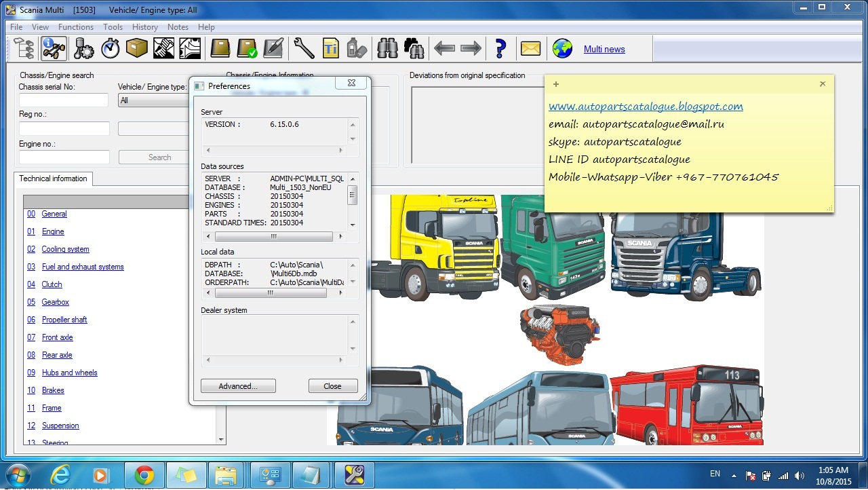Close the Preferences dialog with its X
Viewport: 868px width, 490px height.
tap(351, 83)
